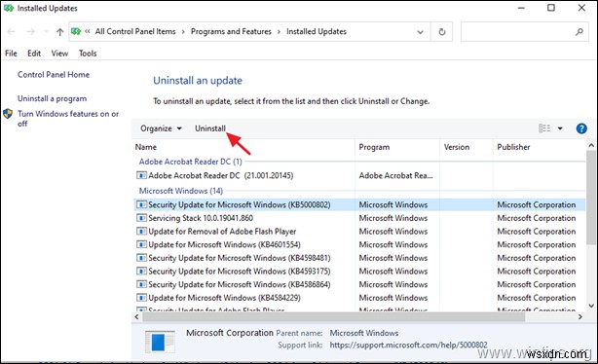Click the Uninstall toolbar button

210,128
